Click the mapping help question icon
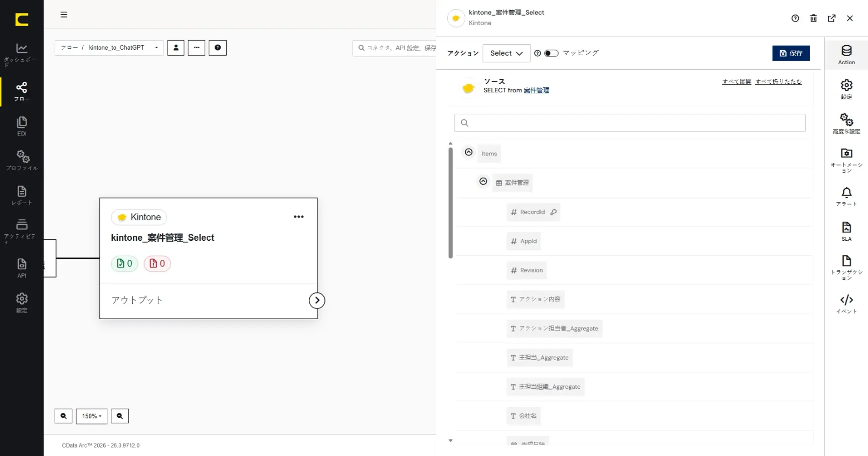Image resolution: width=868 pixels, height=456 pixels. 538,53
